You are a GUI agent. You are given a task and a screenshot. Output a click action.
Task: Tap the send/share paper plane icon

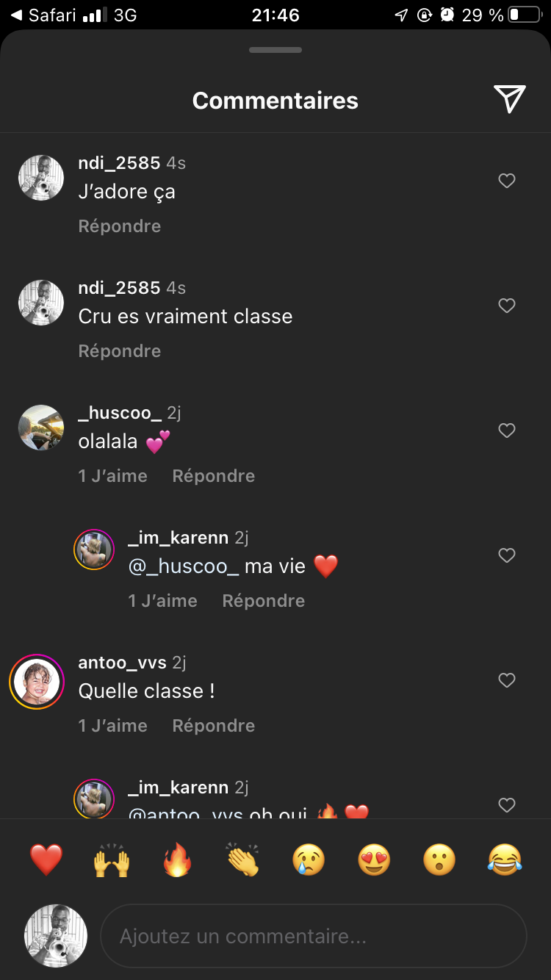[509, 99]
